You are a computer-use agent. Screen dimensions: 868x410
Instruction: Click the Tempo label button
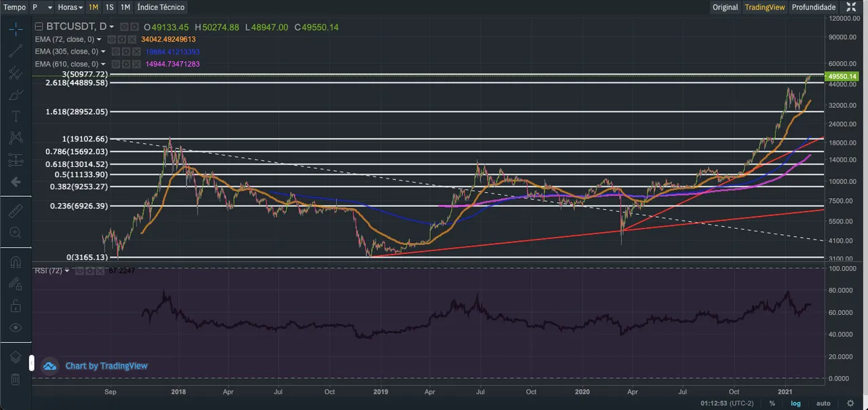coord(15,7)
